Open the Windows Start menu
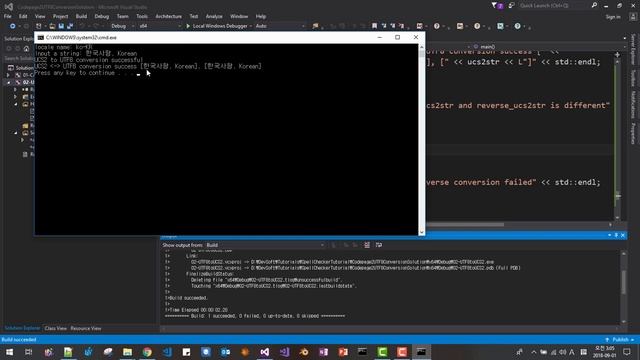 [x=9, y=352]
